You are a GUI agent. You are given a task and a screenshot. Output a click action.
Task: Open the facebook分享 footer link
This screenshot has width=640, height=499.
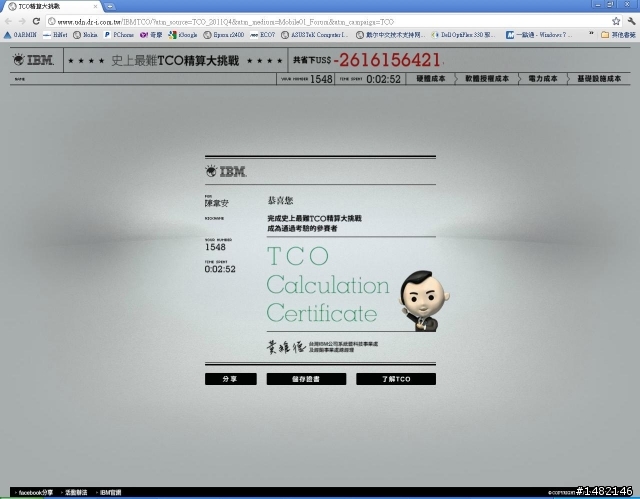[x=34, y=492]
